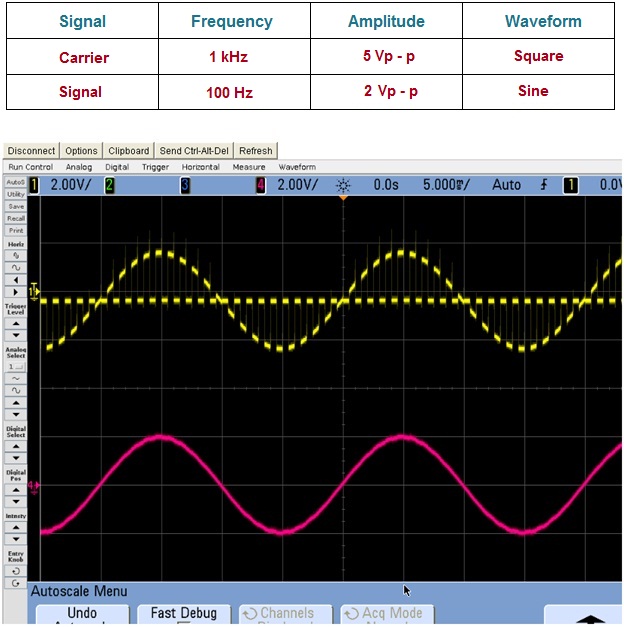
Task: Toggle channel 2 green indicator
Action: tap(110, 185)
